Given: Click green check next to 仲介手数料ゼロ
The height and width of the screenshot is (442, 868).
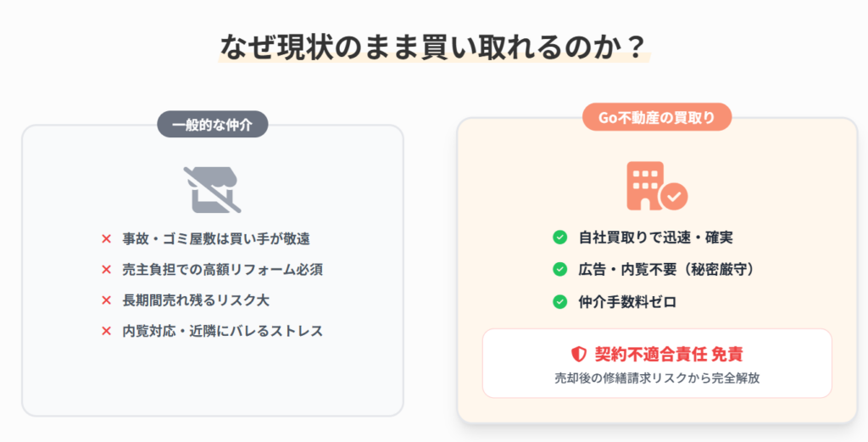Looking at the screenshot, I should click(x=559, y=302).
